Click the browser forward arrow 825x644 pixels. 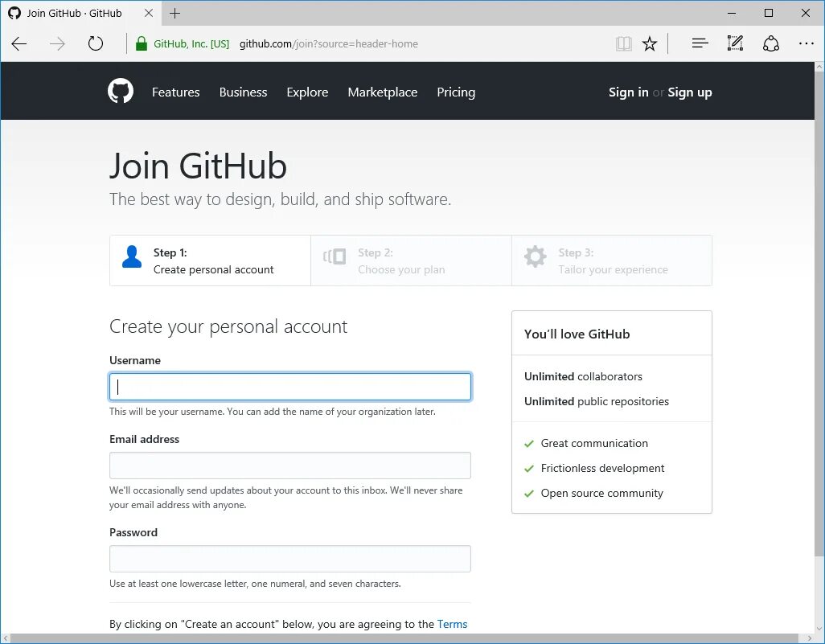coord(57,43)
